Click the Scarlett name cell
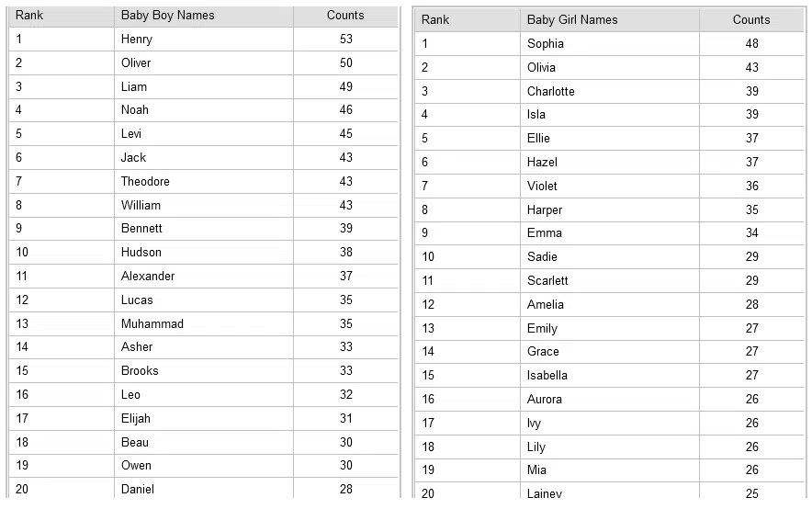812x509 pixels. tap(610, 280)
